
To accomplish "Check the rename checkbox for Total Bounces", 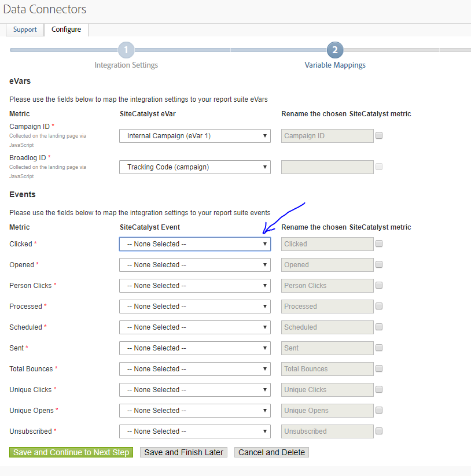I will (379, 369).
